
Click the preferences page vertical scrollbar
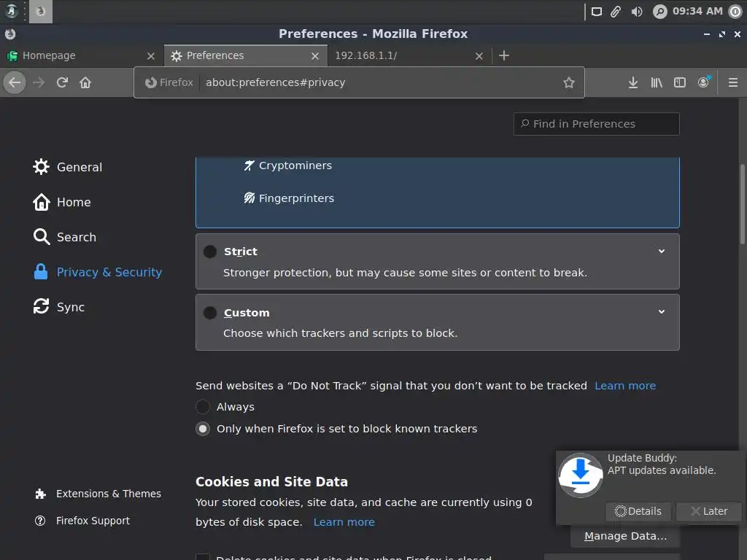743,204
